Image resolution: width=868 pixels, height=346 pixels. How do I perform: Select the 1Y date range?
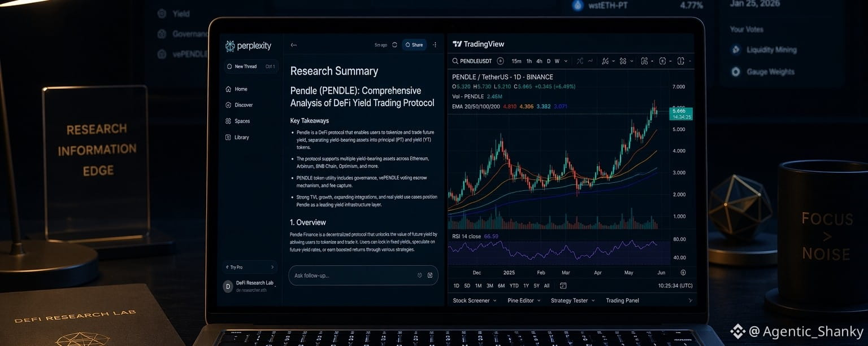(526, 286)
